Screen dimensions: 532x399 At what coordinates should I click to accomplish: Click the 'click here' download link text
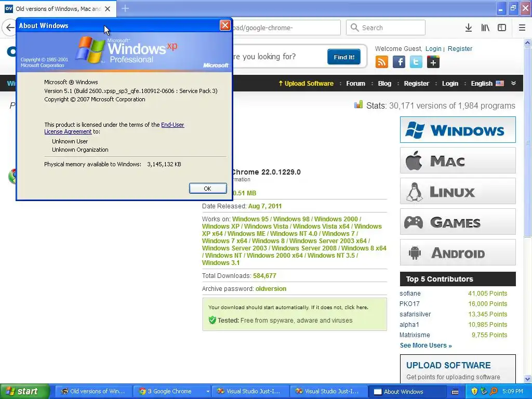click(x=356, y=308)
